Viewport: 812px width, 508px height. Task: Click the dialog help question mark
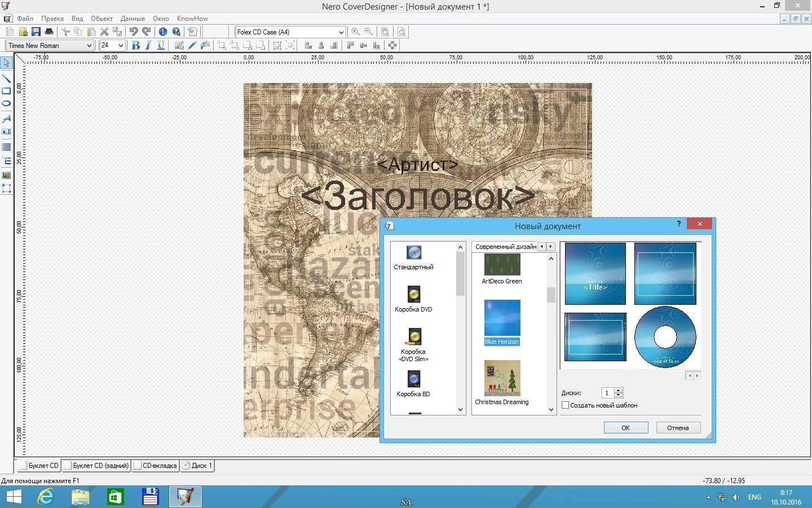pyautogui.click(x=678, y=224)
